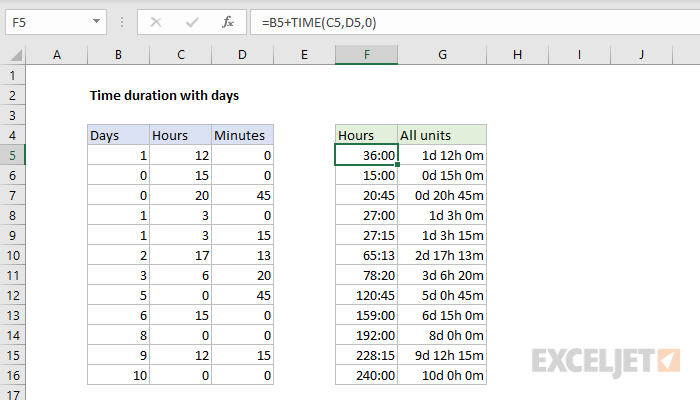Open Insert Function fx icon
Screen dimensions: 700x400
tap(227, 20)
